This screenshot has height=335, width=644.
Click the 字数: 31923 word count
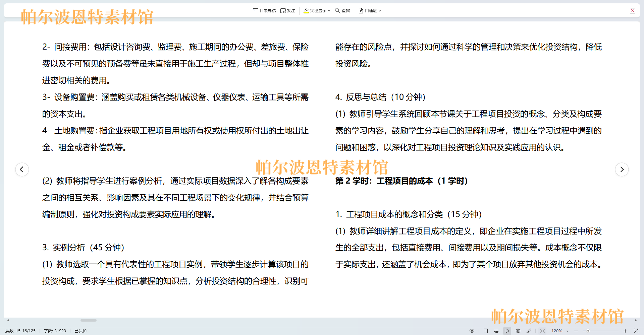tap(55, 331)
